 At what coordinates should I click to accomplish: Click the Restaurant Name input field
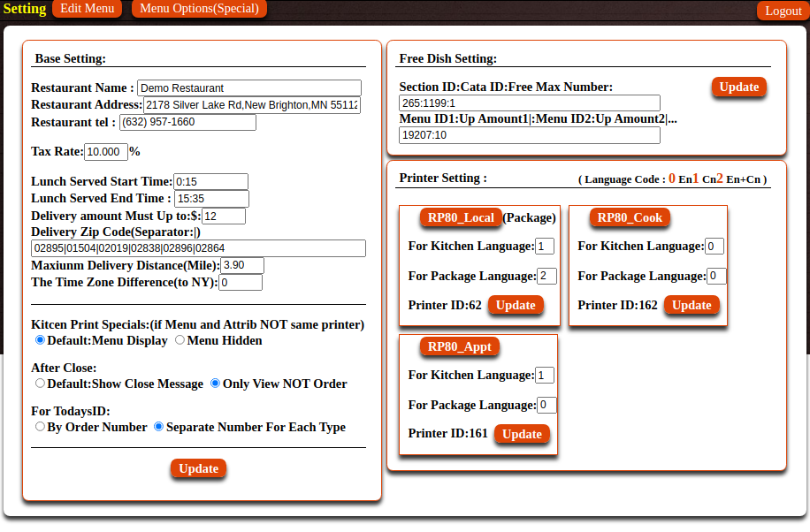pyautogui.click(x=248, y=88)
